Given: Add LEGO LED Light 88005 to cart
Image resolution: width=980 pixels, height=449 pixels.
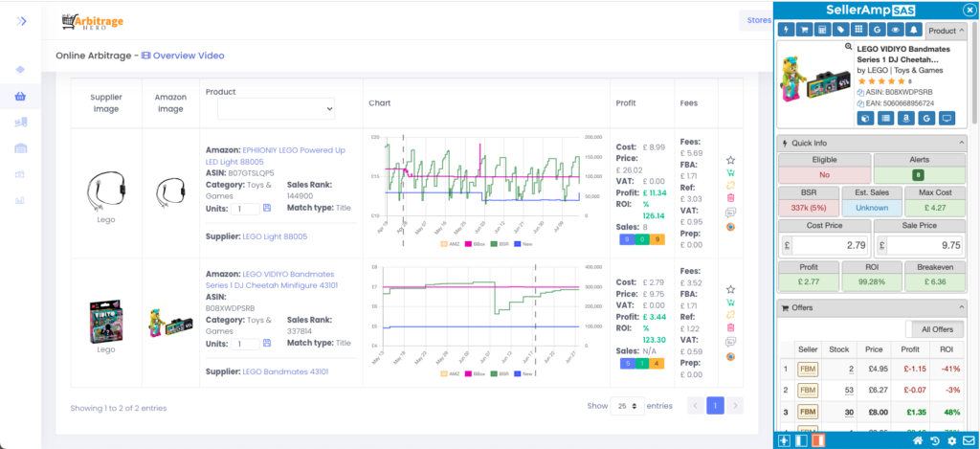Looking at the screenshot, I should click(x=730, y=173).
